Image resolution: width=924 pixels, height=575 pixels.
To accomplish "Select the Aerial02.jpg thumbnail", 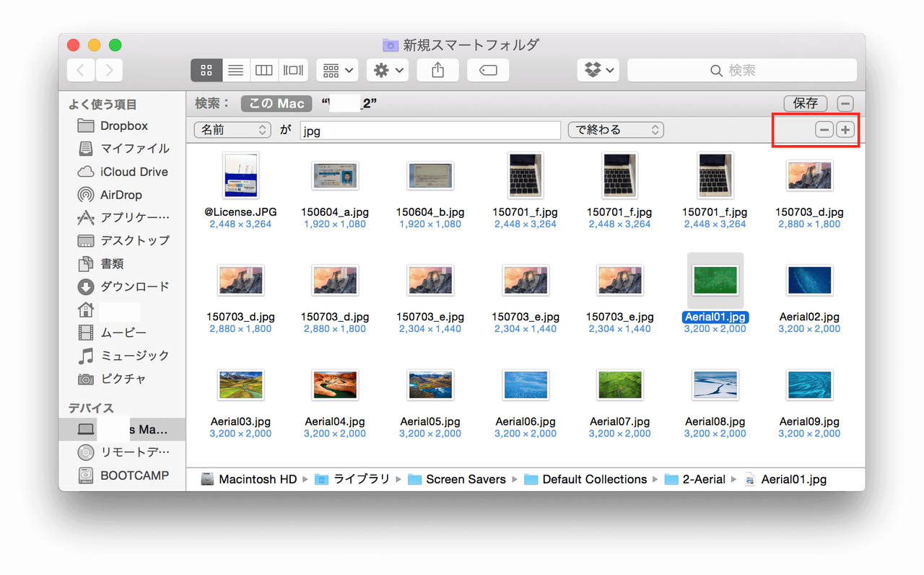I will tap(809, 280).
